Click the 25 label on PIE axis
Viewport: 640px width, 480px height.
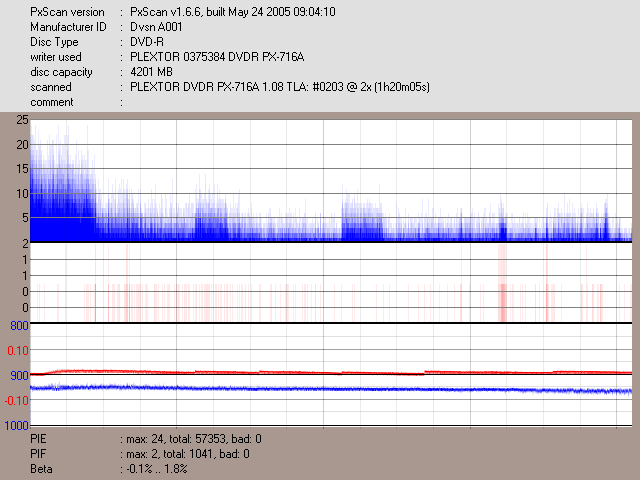[22, 120]
